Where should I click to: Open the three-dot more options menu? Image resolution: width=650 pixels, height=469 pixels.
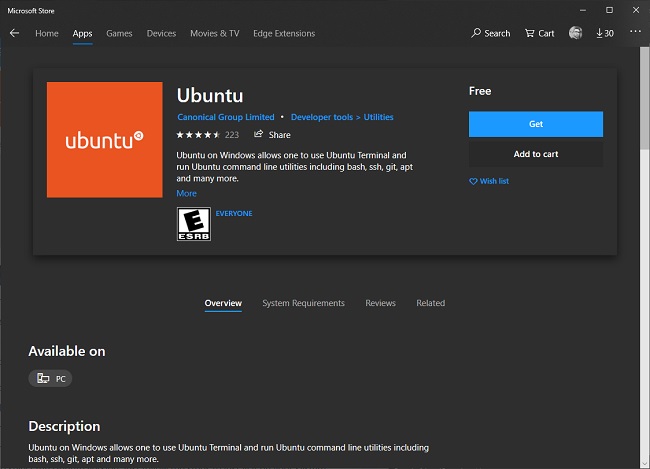(635, 32)
